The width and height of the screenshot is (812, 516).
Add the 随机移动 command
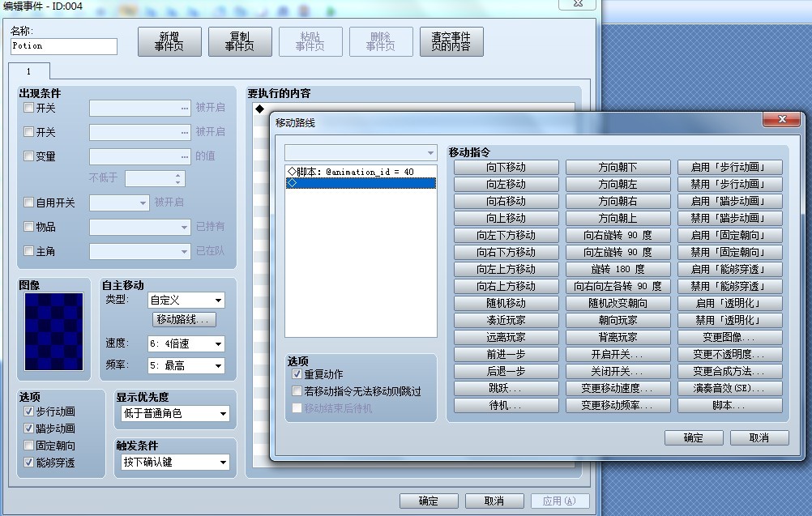point(506,303)
